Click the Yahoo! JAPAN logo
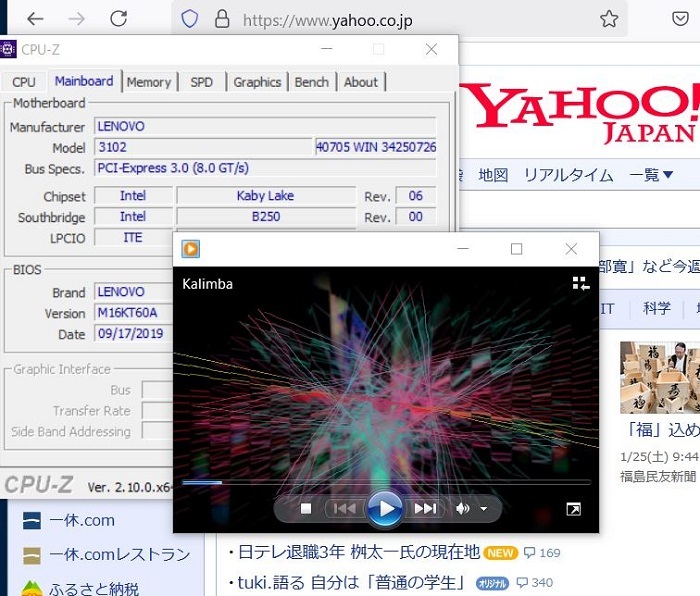The image size is (700, 596). 579,113
